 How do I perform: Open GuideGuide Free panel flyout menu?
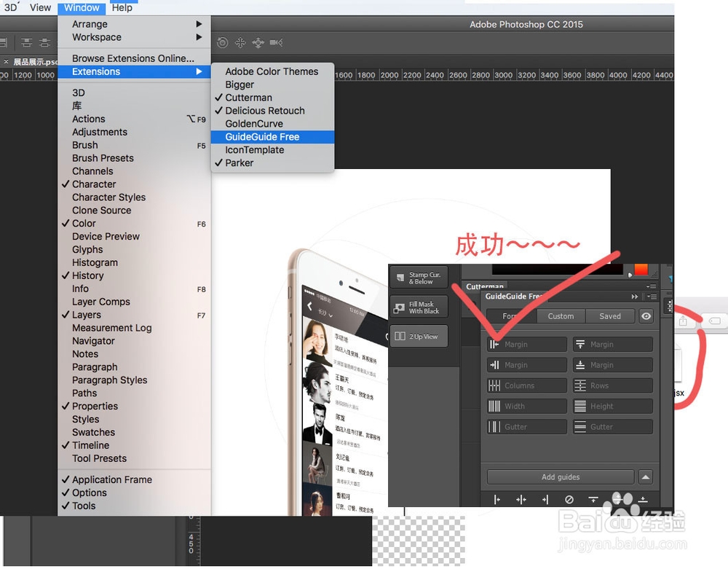652,297
